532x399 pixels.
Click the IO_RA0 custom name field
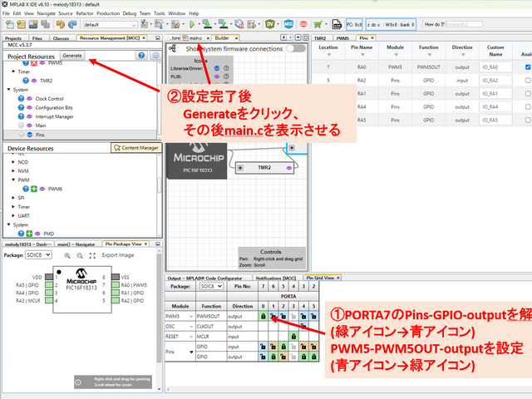click(495, 67)
